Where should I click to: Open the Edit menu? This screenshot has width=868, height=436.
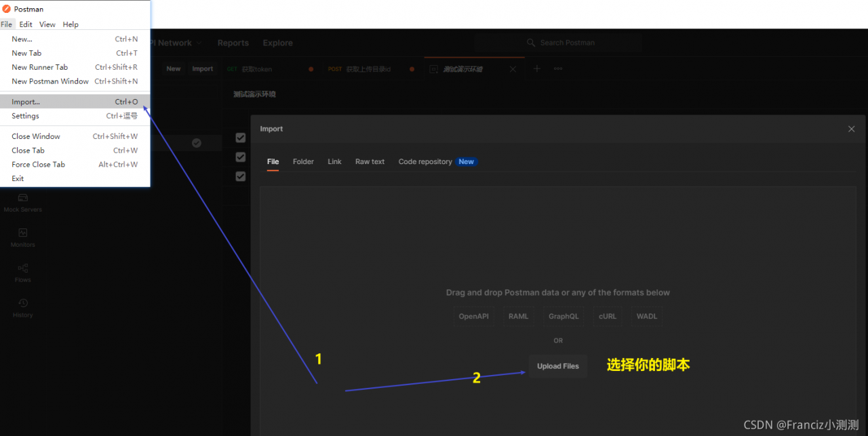tap(26, 24)
